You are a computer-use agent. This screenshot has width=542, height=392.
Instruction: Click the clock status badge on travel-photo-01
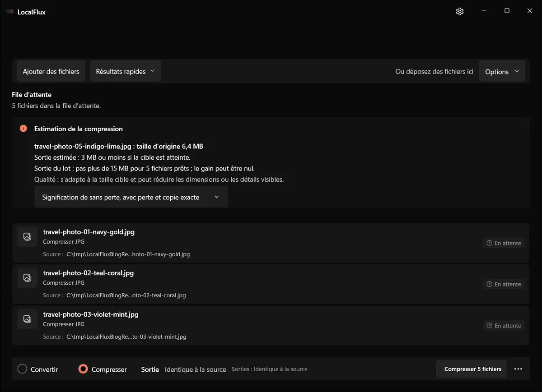coord(504,243)
